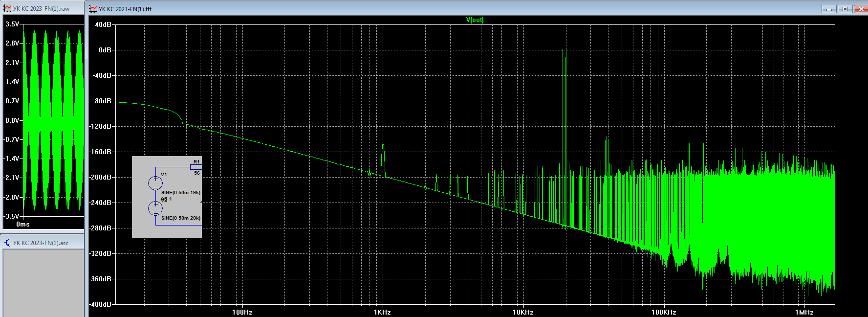The height and width of the screenshot is (317, 868).
Task: Click the 0dB vertical axis label
Action: 105,50
